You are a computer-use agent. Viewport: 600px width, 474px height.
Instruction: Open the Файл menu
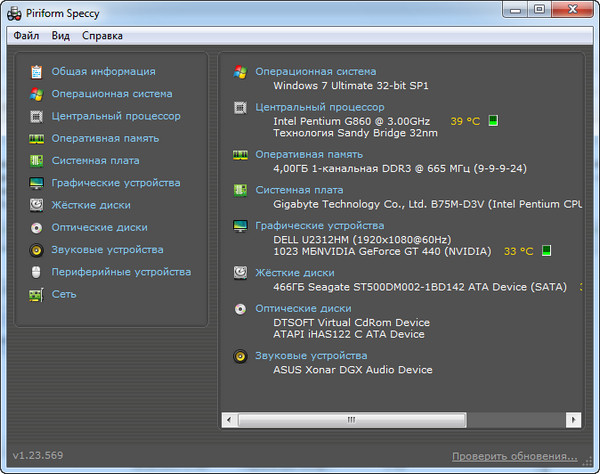coord(27,36)
